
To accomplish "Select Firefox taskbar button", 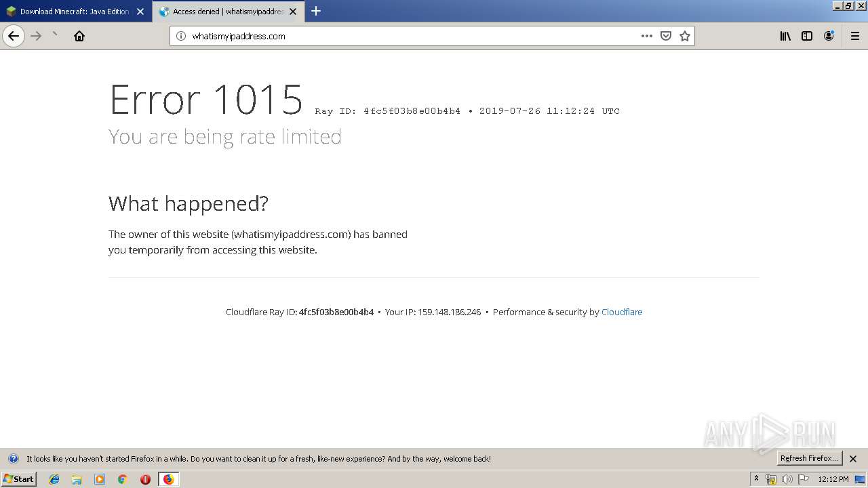I will point(168,479).
